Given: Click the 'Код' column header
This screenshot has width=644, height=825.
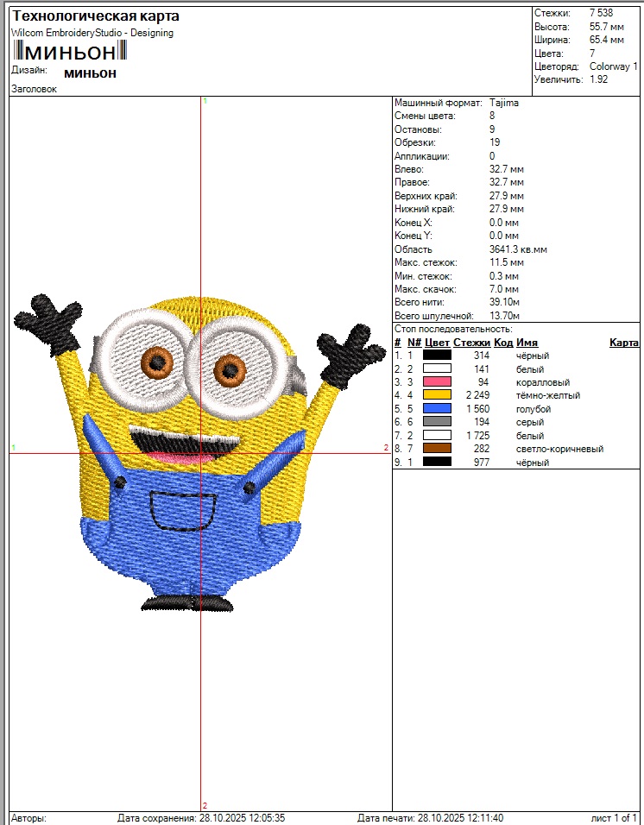Looking at the screenshot, I should 503,343.
